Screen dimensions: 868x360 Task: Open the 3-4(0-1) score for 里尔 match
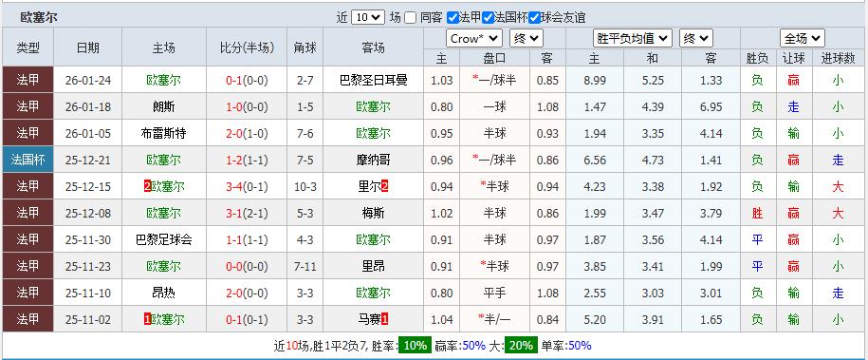(x=247, y=187)
